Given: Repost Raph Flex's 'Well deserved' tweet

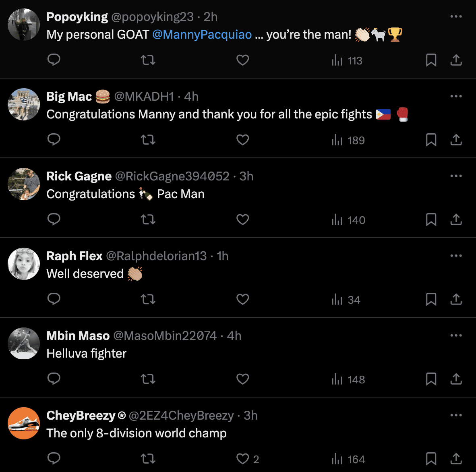Looking at the screenshot, I should point(148,299).
